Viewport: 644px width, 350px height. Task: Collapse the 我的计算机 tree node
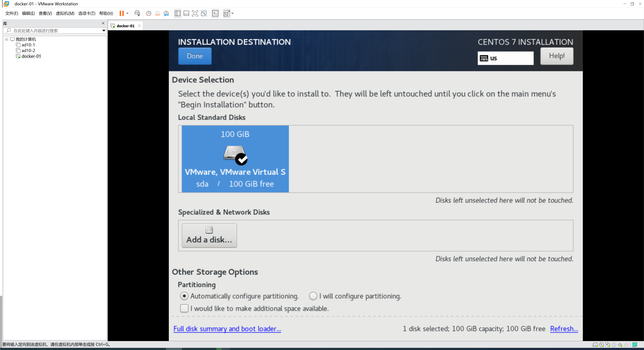click(x=7, y=39)
